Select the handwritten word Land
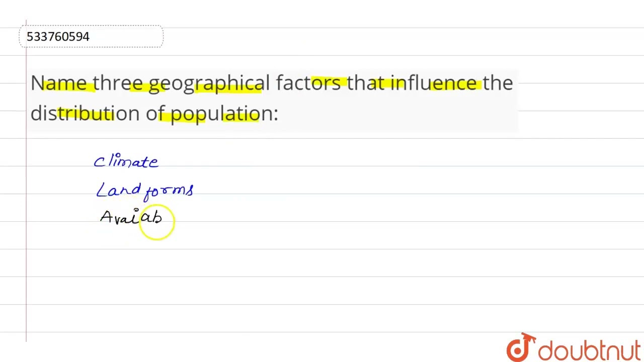 (x=119, y=190)
